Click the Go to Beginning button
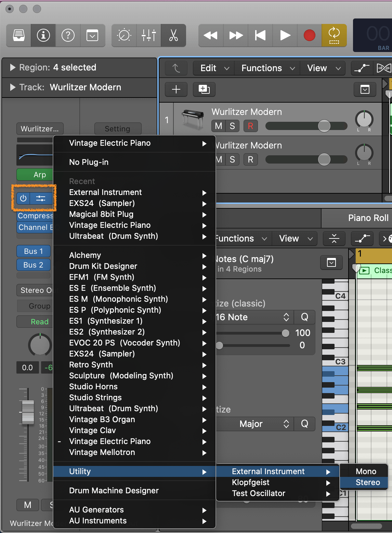Viewport: 392px width, 533px height. 260,35
